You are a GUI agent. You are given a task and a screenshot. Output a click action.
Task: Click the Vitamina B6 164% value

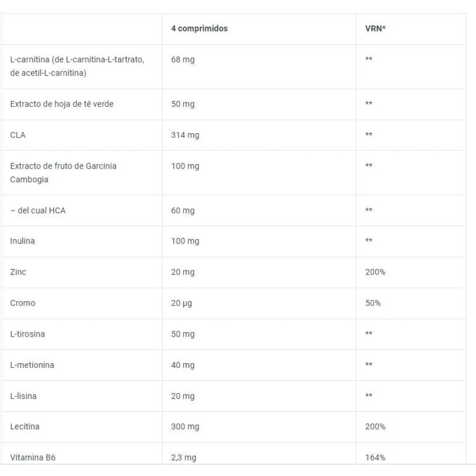[x=375, y=458]
